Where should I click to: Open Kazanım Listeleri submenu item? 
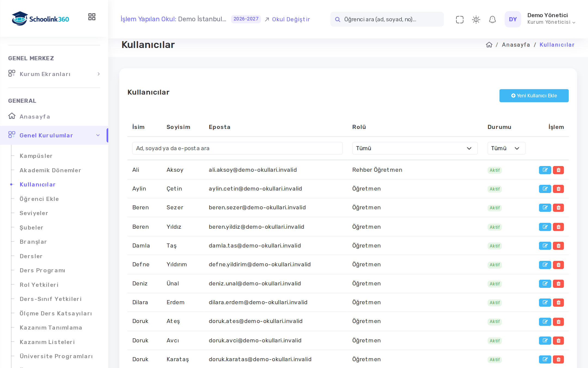tap(47, 342)
